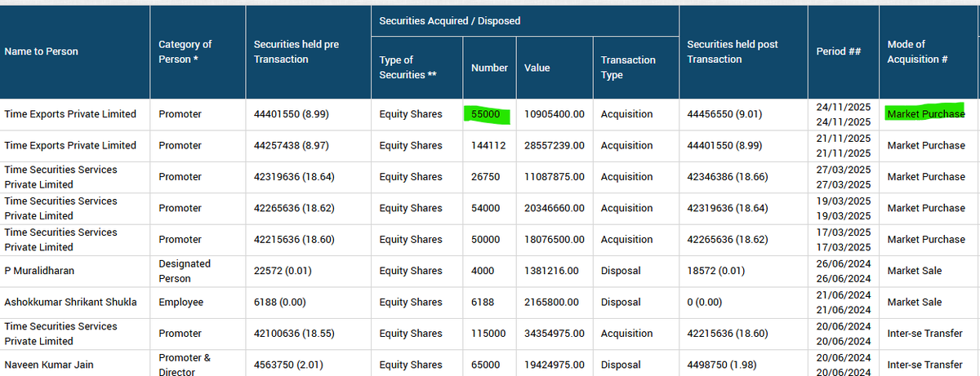This screenshot has height=376, width=980.
Task: Click the 'Designated Person' category cell
Action: point(185,271)
